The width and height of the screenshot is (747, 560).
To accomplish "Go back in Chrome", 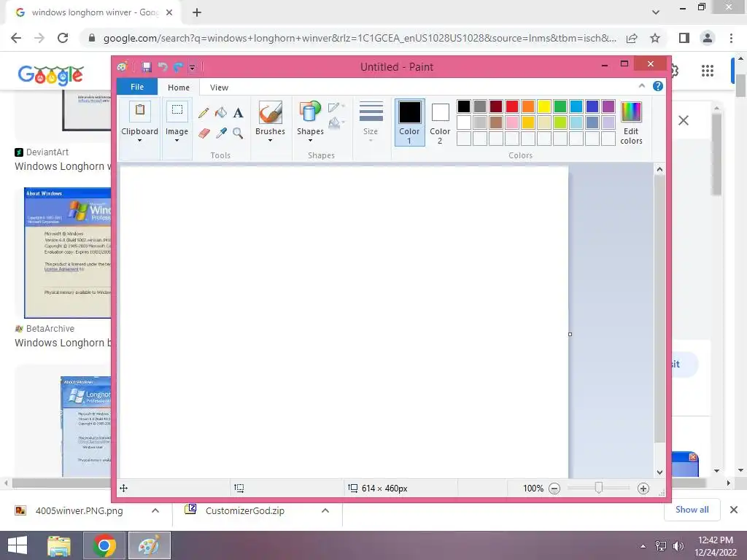I will (x=16, y=38).
